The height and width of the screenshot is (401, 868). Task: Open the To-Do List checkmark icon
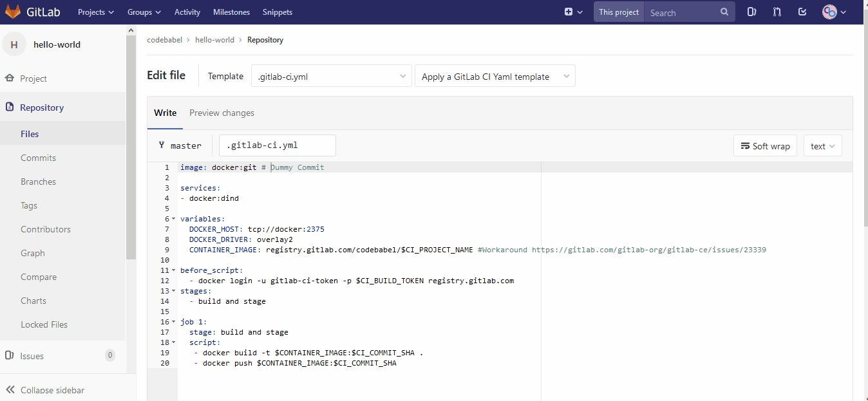[x=802, y=11]
